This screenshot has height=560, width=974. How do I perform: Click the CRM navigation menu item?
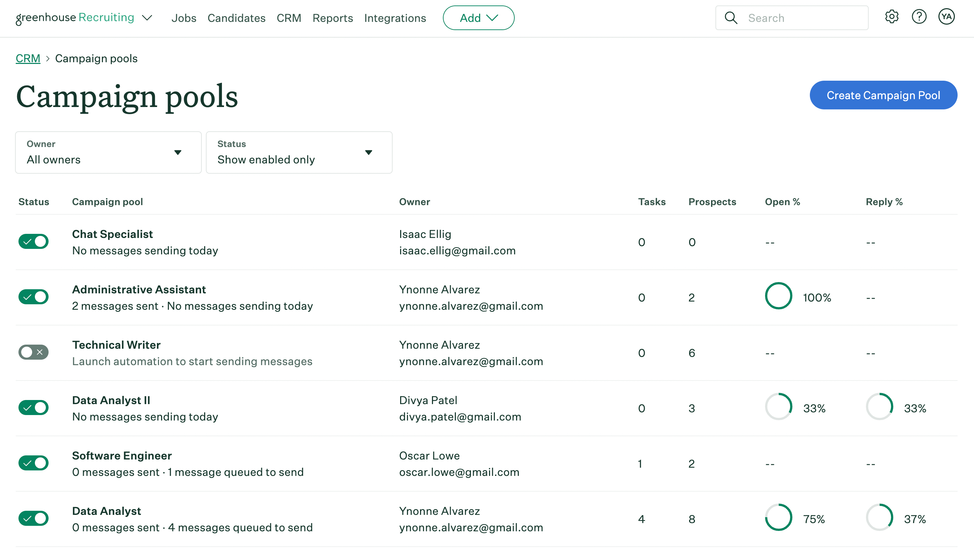pos(289,18)
